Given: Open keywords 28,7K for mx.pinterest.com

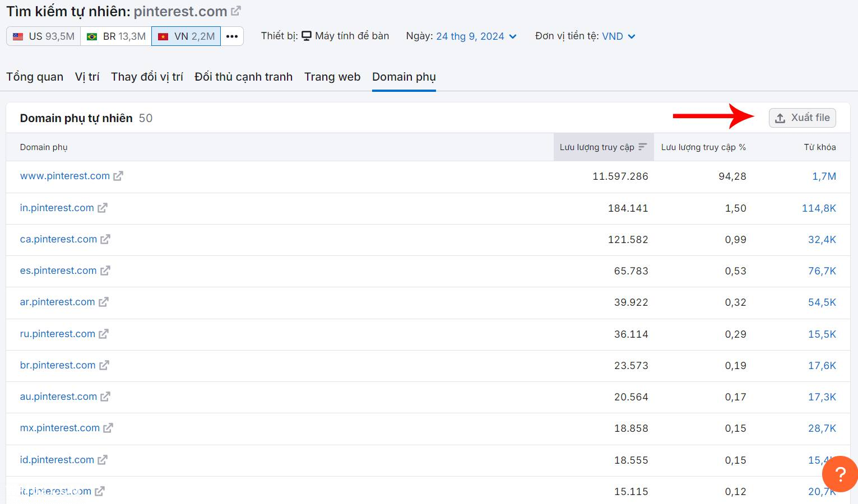Looking at the screenshot, I should click(822, 428).
